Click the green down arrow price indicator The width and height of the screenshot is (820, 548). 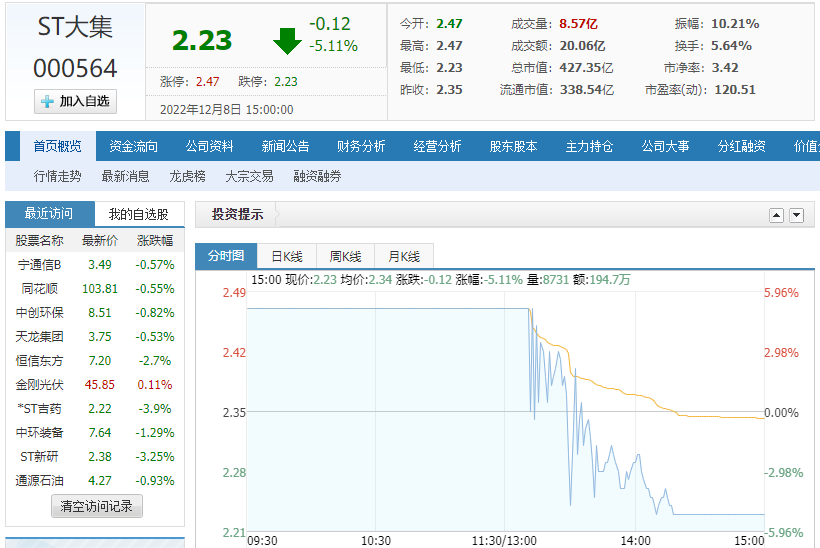pos(287,40)
